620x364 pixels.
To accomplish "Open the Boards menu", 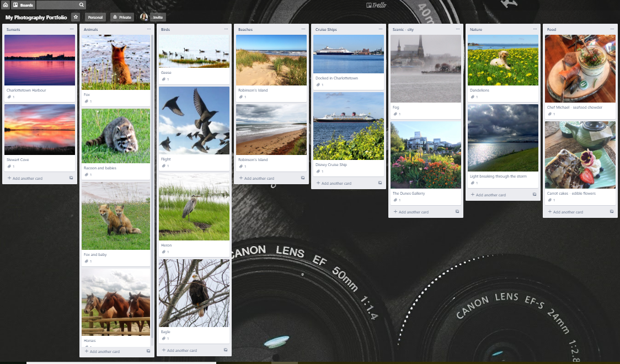I will click(x=23, y=5).
